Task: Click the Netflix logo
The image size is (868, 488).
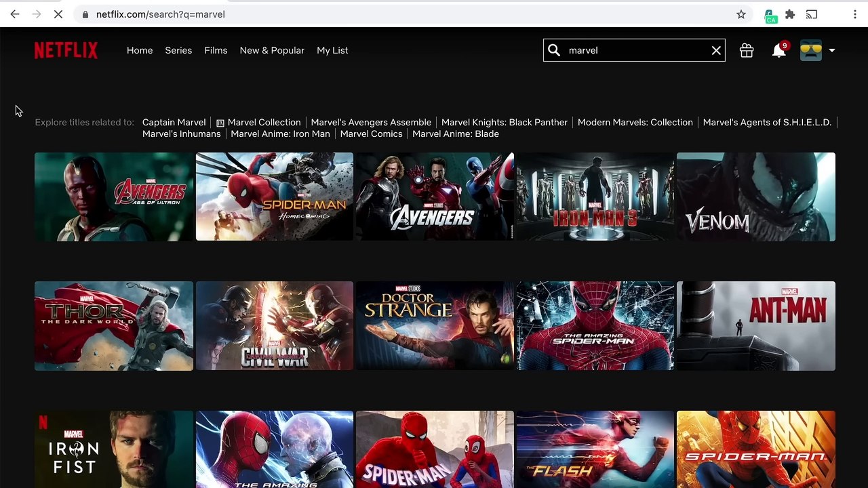Action: tap(66, 50)
